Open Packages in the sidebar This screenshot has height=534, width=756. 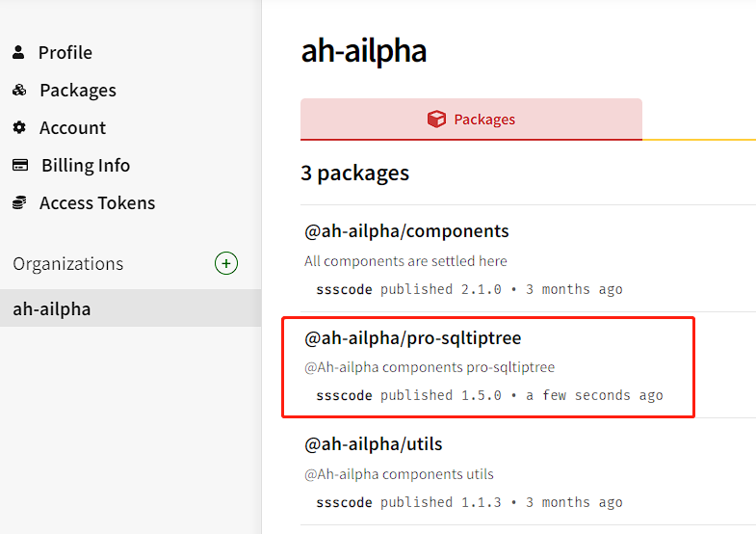coord(78,91)
